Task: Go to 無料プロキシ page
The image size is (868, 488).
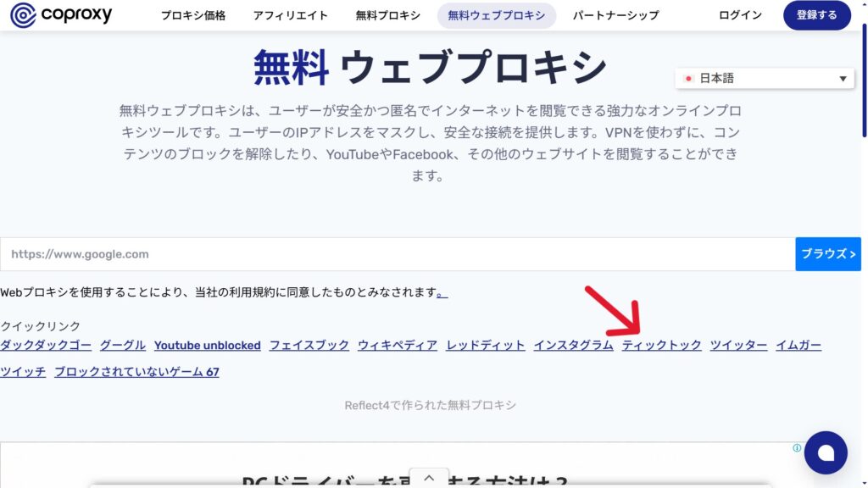Action: [x=387, y=15]
